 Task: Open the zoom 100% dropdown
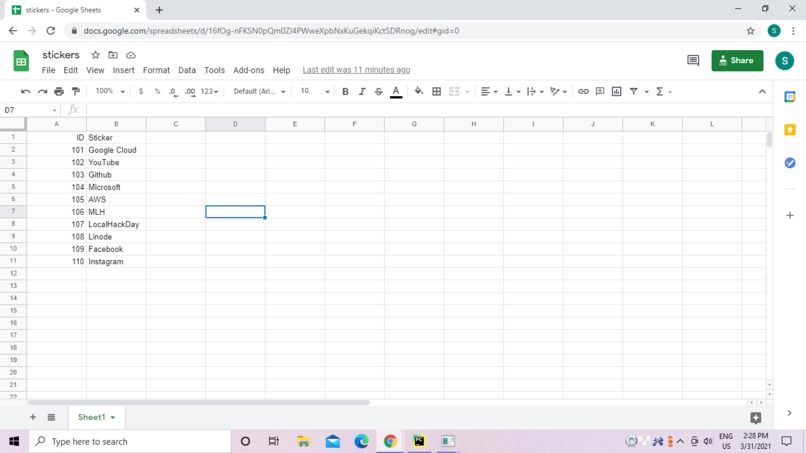click(110, 91)
